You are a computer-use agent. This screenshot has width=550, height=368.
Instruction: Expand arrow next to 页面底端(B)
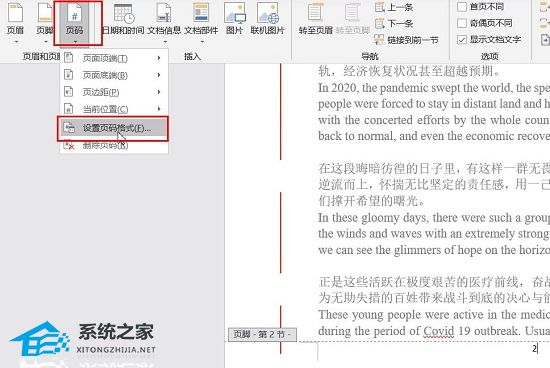159,75
